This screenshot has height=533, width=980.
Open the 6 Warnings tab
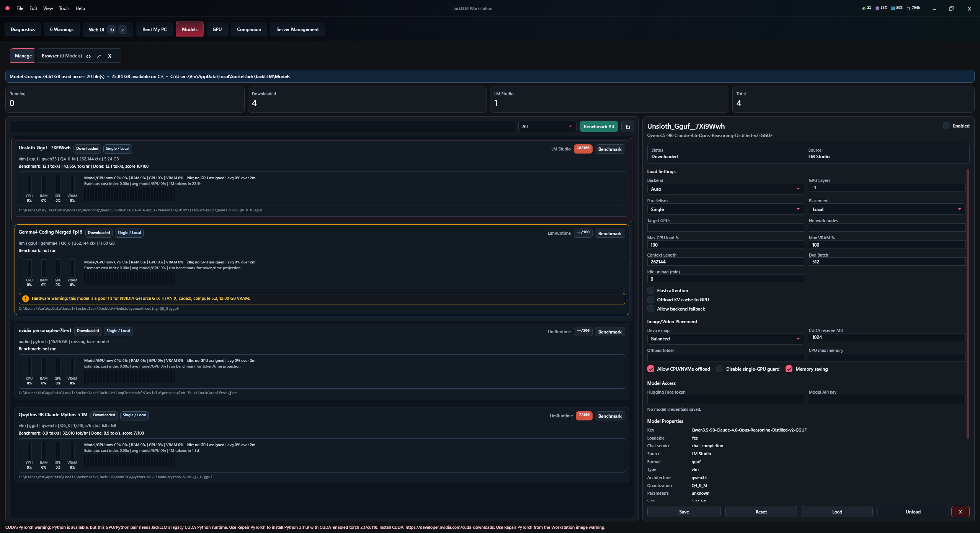click(62, 29)
